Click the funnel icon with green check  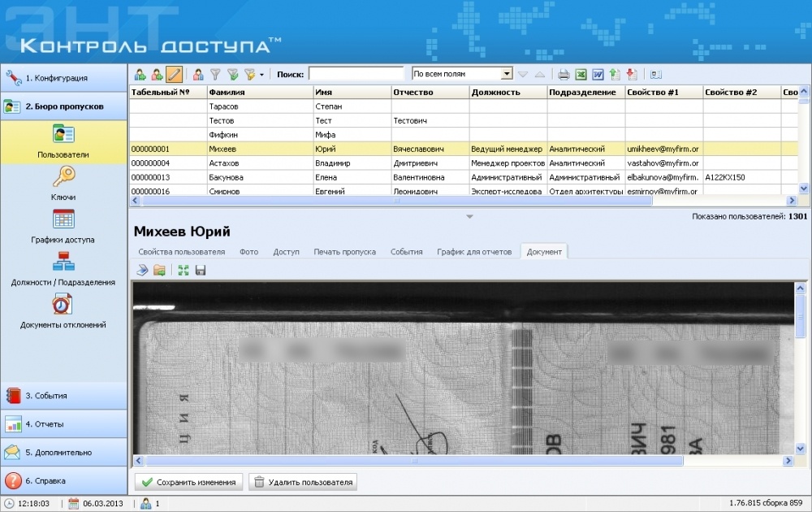pyautogui.click(x=232, y=75)
